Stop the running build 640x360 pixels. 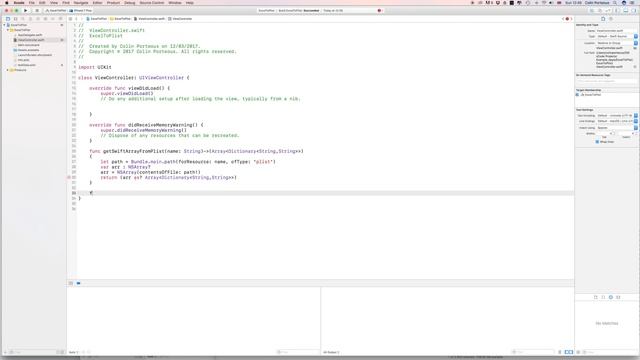click(x=37, y=11)
